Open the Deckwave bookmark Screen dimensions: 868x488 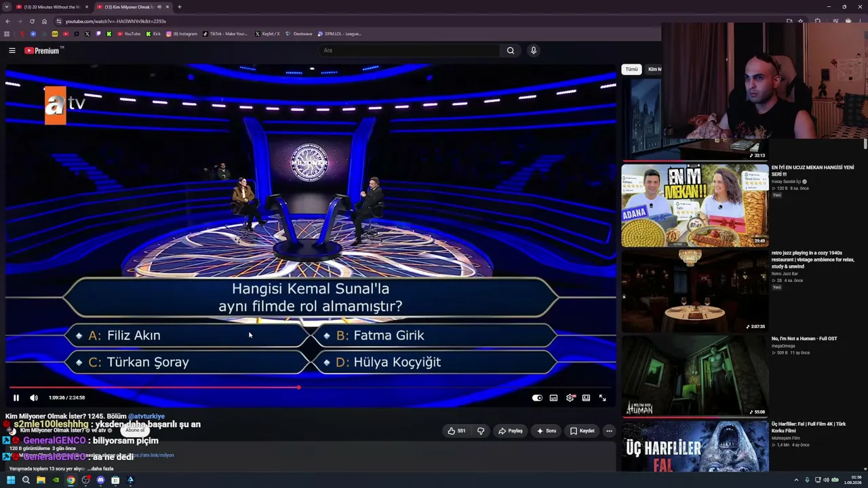tap(299, 34)
